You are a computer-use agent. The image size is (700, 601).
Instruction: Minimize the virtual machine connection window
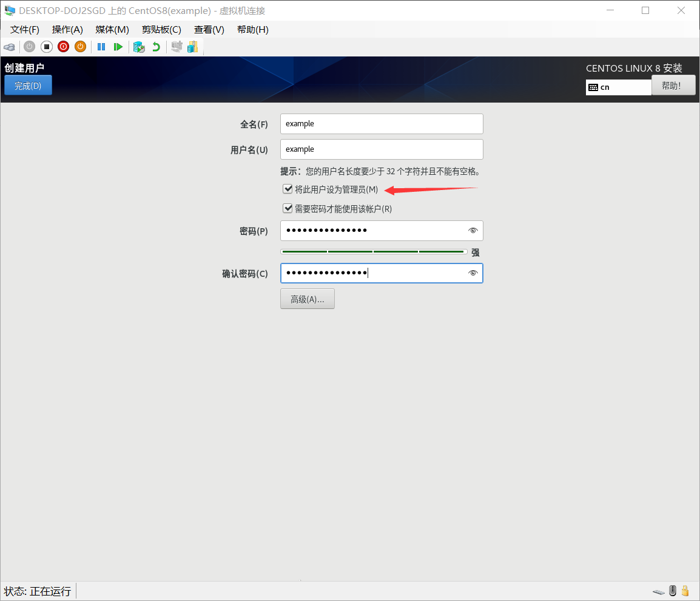click(x=610, y=10)
